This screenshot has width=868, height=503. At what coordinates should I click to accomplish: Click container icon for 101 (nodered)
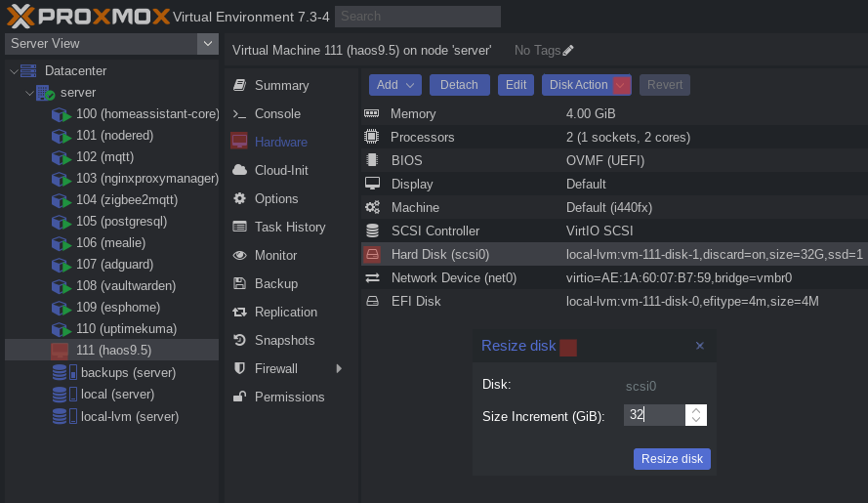(61, 137)
